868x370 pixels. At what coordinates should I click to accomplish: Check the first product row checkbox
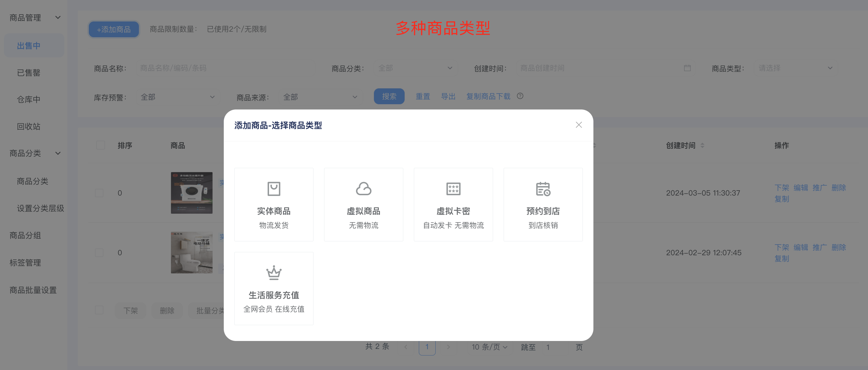tap(99, 193)
